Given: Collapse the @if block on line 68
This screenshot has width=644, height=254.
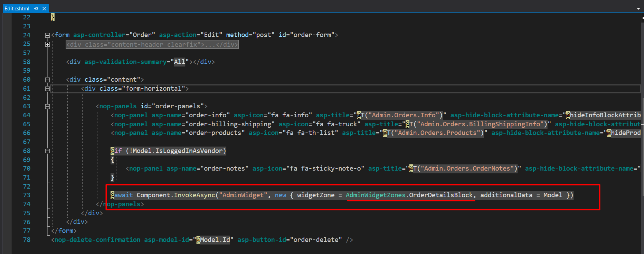Looking at the screenshot, I should (47, 151).
